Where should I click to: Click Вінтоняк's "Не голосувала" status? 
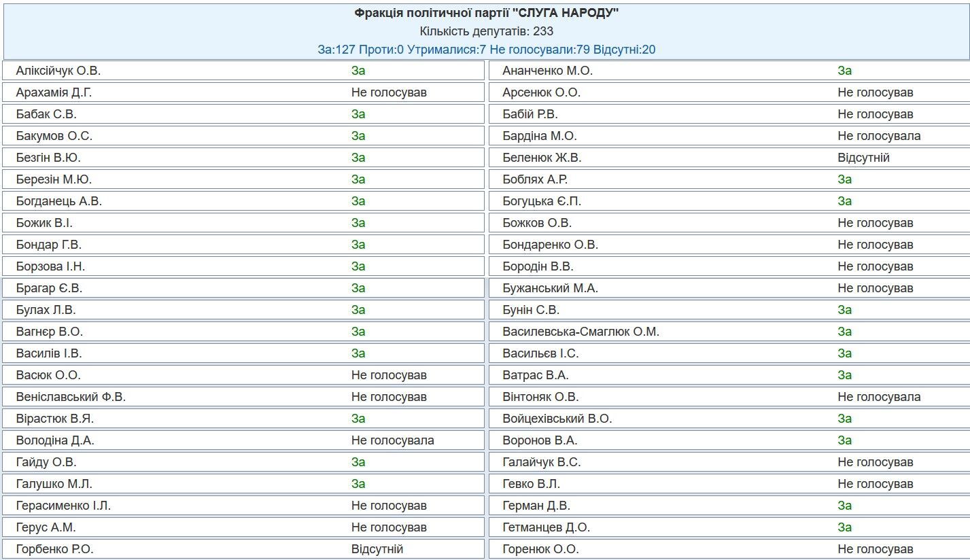(x=880, y=397)
